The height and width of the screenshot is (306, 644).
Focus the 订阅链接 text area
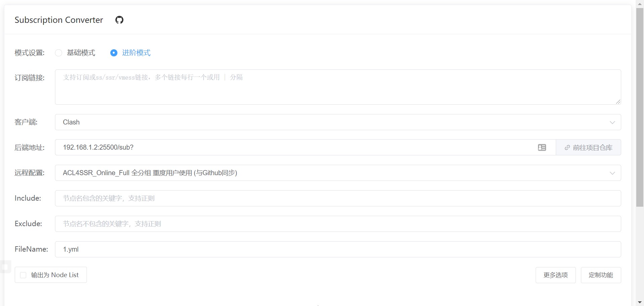(x=338, y=87)
